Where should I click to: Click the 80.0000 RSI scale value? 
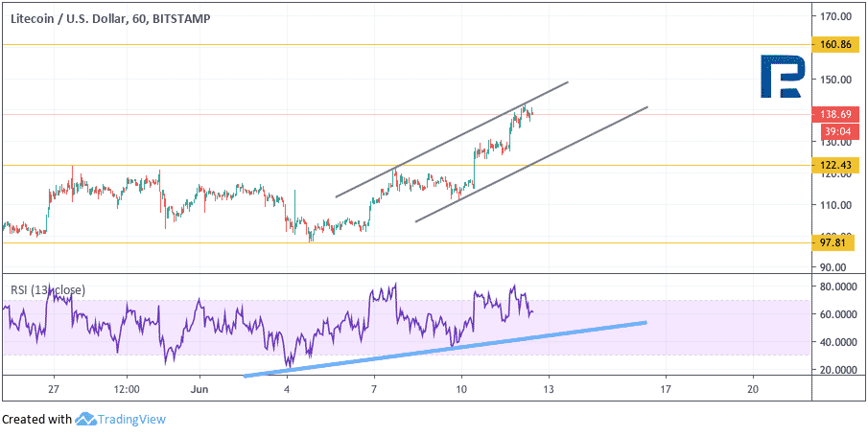[x=837, y=287]
